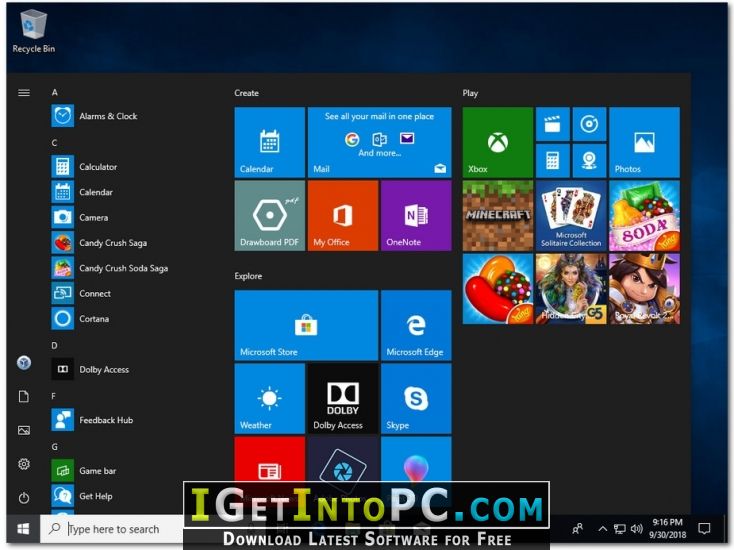Open the Calendar tile
This screenshot has height=550, width=734.
270,142
